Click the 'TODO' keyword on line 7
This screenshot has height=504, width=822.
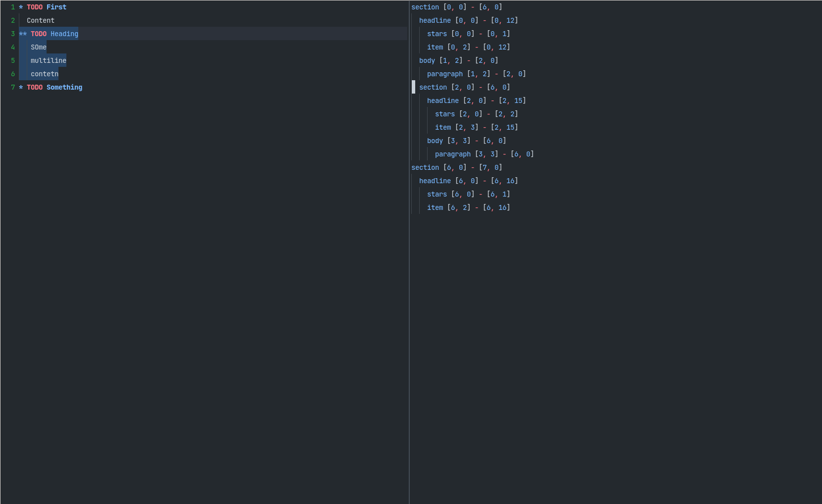pyautogui.click(x=35, y=87)
